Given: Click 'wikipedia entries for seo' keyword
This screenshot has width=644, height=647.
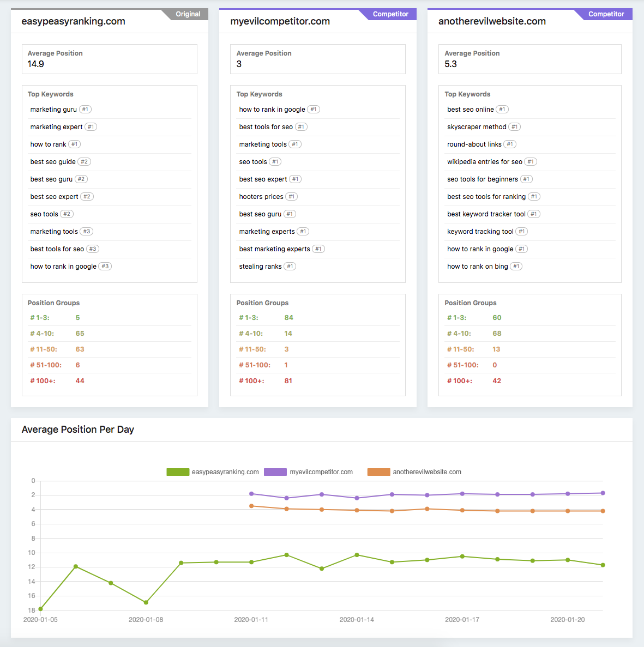Looking at the screenshot, I should pyautogui.click(x=485, y=162).
